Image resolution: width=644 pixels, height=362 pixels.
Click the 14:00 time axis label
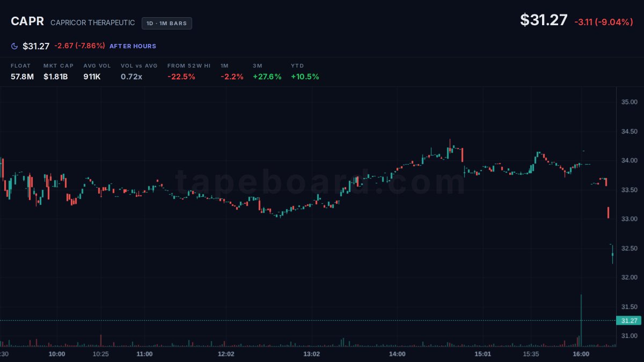coord(397,354)
